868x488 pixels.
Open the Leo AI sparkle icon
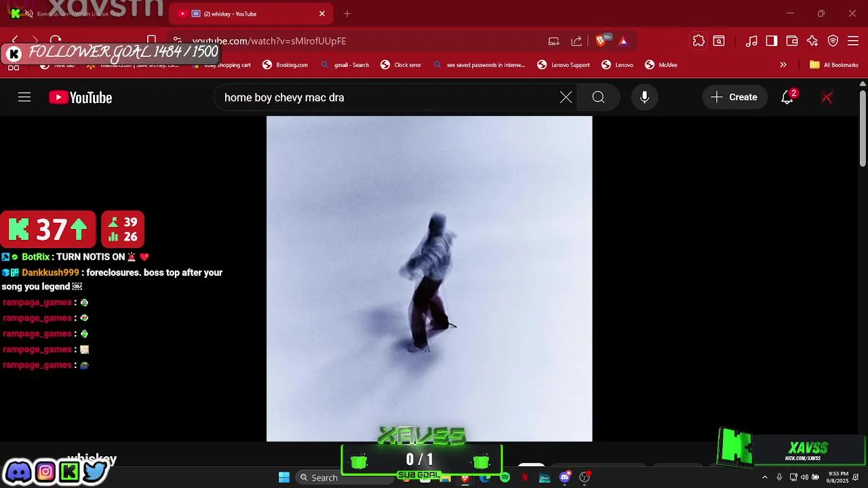click(812, 41)
